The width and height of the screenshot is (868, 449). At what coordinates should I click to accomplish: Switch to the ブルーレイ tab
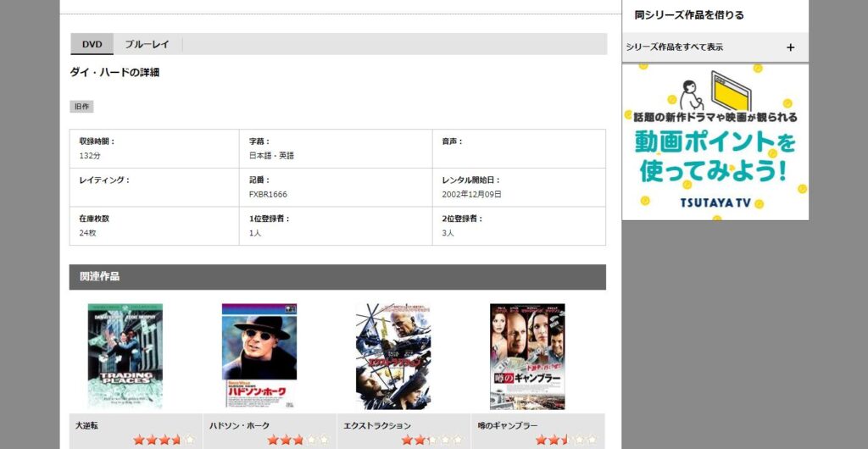[x=147, y=44]
